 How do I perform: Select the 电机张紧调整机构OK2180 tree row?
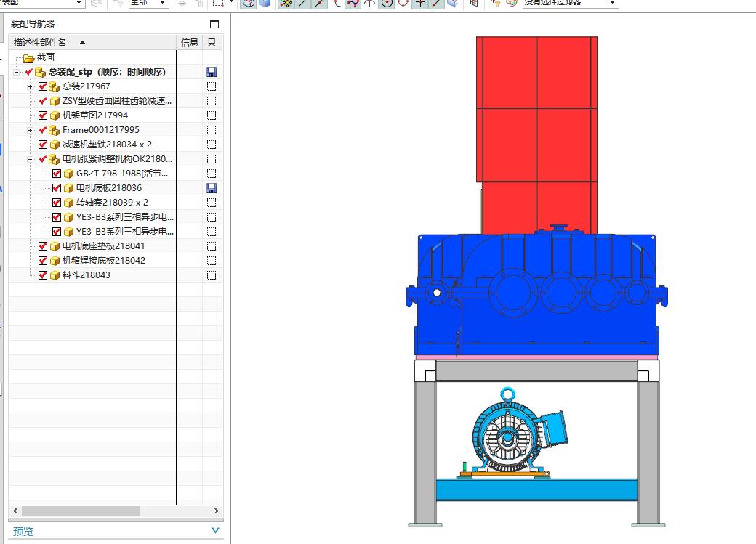click(x=117, y=159)
